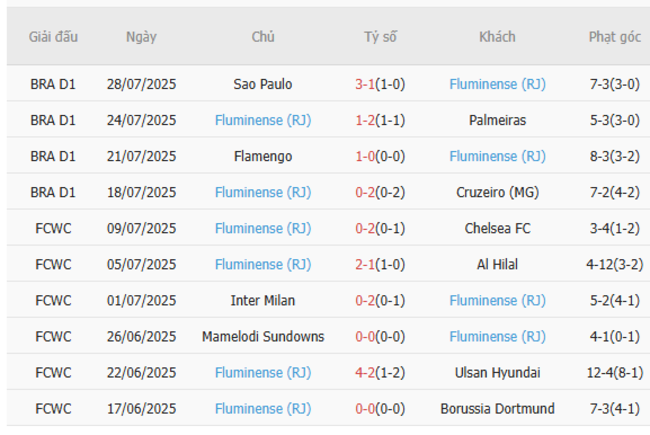Open the 4-2 score of Ulsan Hyundai match
The image size is (650, 435).
pos(365,372)
